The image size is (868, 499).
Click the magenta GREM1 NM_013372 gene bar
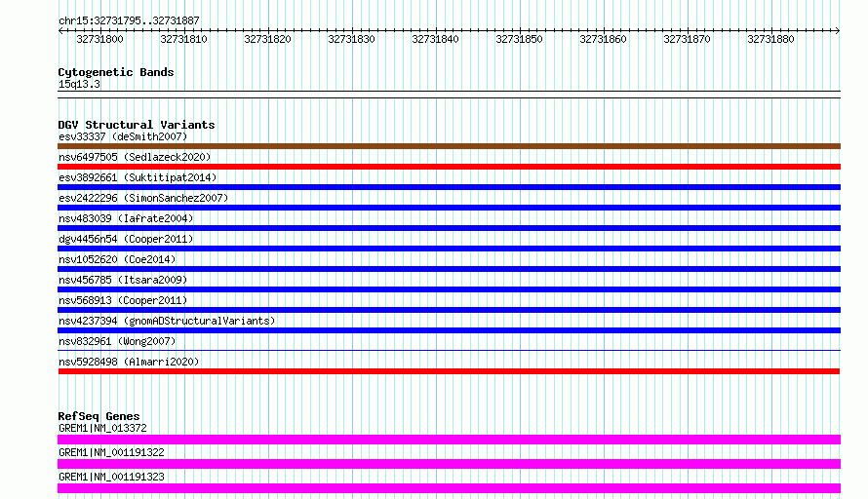449,440
